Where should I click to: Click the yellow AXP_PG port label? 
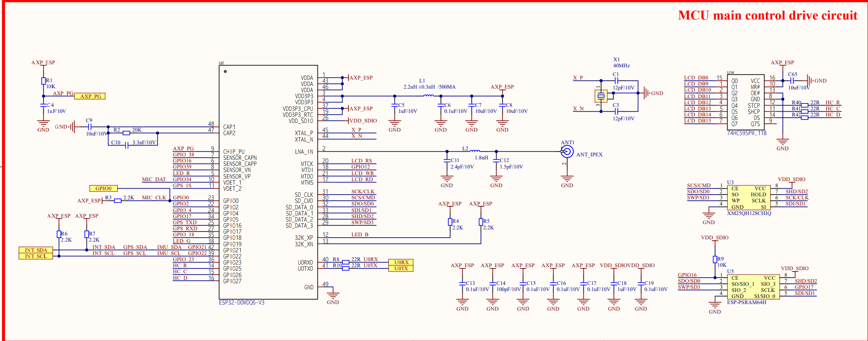point(90,96)
